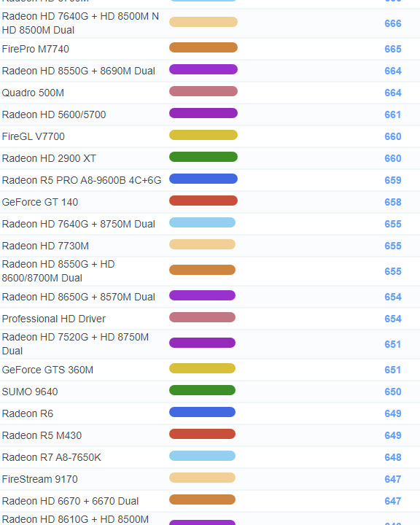The image size is (420, 525).
Task: Open the Radeon R6 link
Action: [28, 413]
